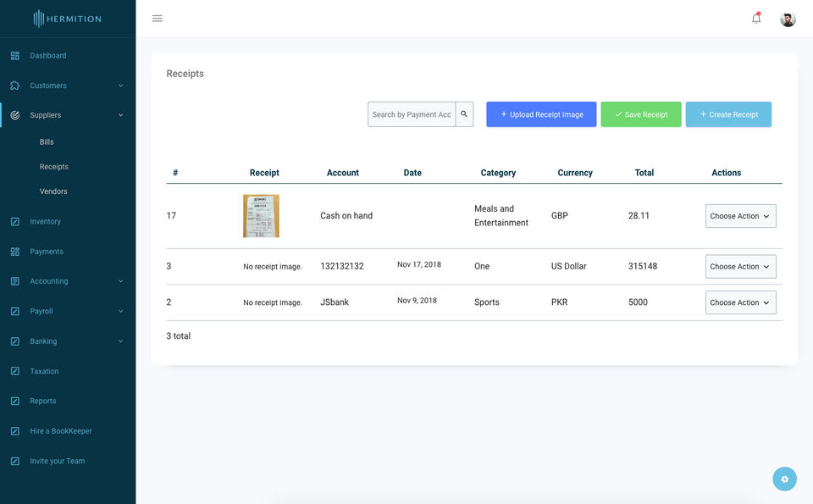Open Hire a BookKeeper link
Image resolution: width=813 pixels, height=504 pixels.
point(61,431)
